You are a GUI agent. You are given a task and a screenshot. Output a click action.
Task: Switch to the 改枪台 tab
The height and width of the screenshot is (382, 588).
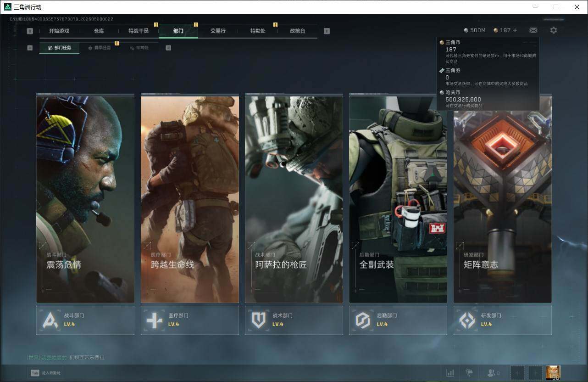[x=297, y=31]
